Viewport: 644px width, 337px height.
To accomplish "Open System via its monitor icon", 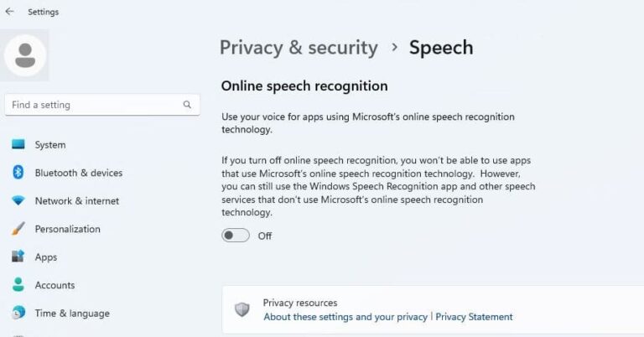I will point(18,145).
